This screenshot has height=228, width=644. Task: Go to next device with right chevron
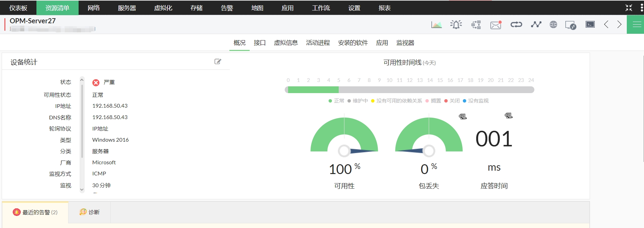(619, 24)
